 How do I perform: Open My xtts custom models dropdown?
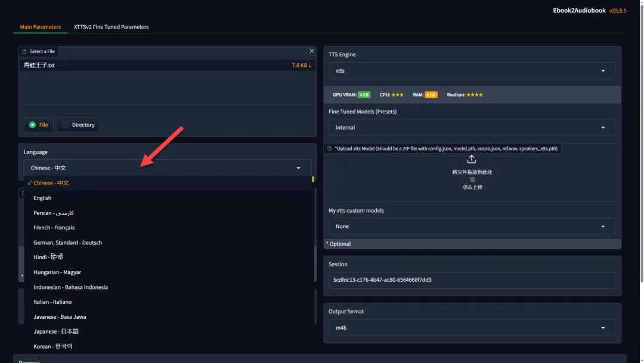point(472,226)
